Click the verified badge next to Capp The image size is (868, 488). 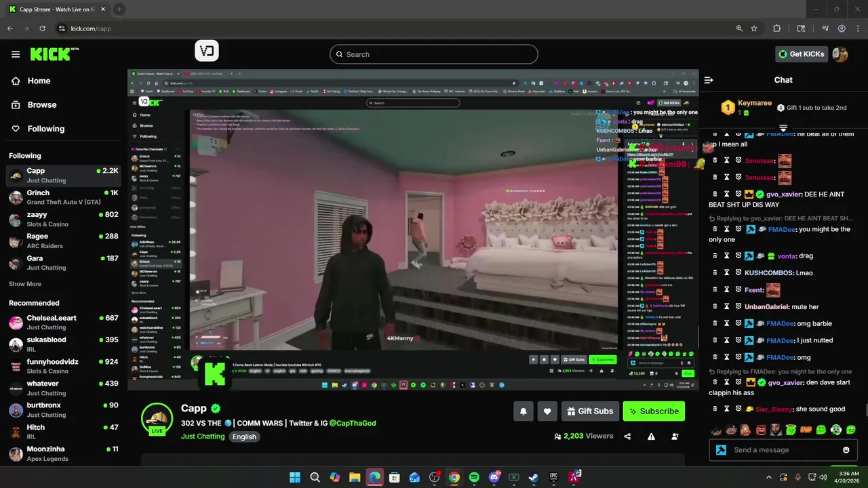click(x=216, y=409)
